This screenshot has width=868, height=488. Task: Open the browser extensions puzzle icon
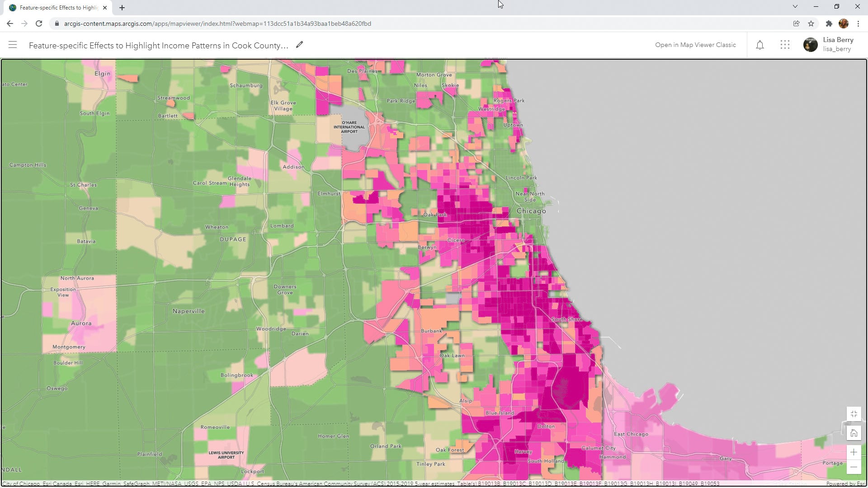(829, 23)
